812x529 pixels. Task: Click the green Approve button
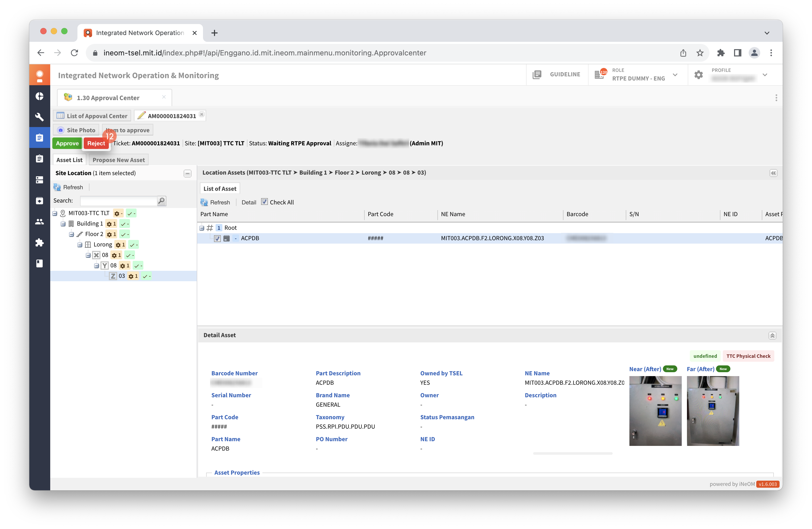[x=67, y=143]
